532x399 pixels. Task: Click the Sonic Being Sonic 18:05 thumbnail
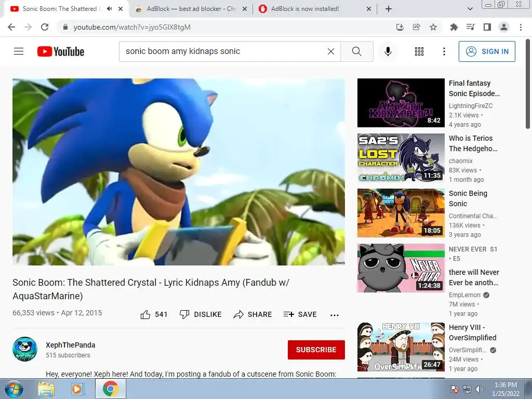(x=401, y=212)
